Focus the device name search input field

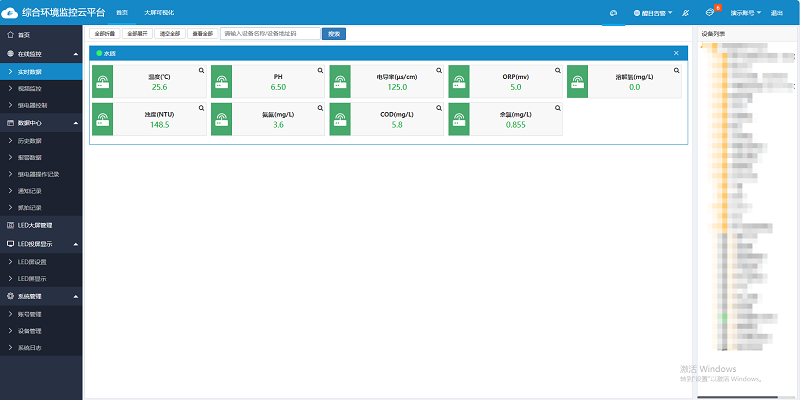click(269, 33)
